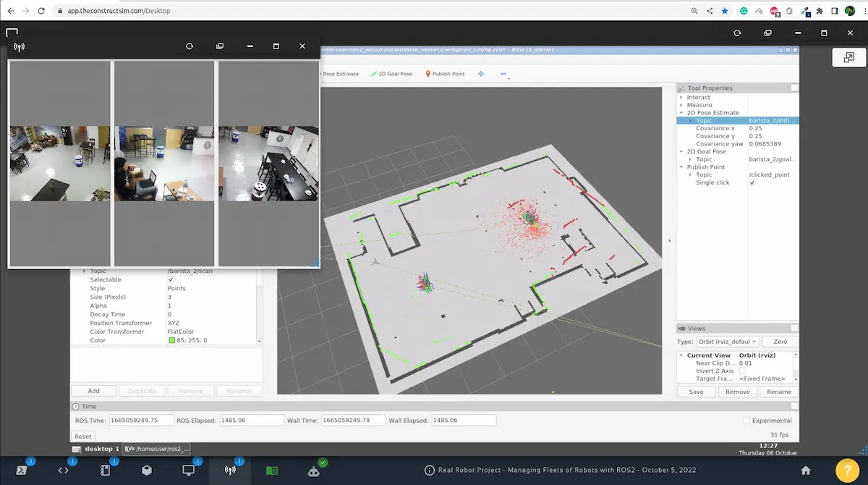Expand the Interact tool properties entry
Image resolution: width=868 pixels, height=485 pixels.
(x=681, y=97)
